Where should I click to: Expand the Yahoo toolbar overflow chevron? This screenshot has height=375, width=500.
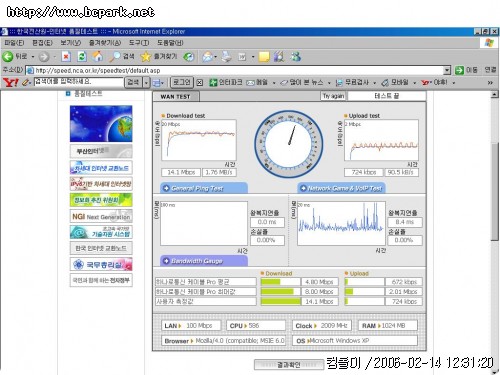tap(490, 82)
